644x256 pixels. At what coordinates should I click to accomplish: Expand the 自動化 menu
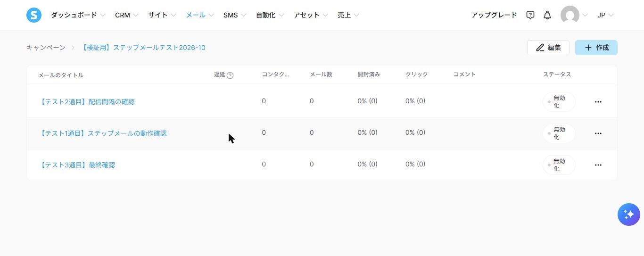point(270,15)
